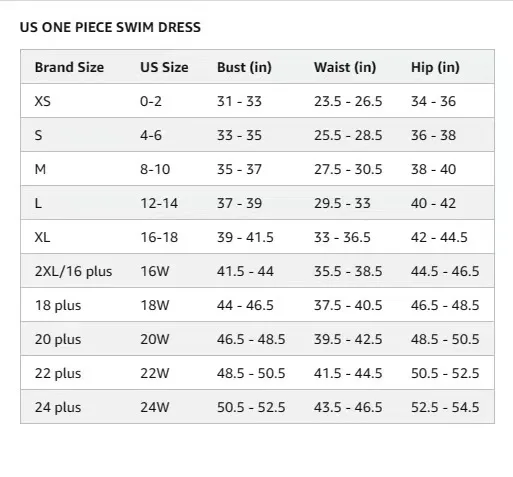The image size is (513, 477).
Task: Click the 35 - 37 bust value
Action: point(239,169)
